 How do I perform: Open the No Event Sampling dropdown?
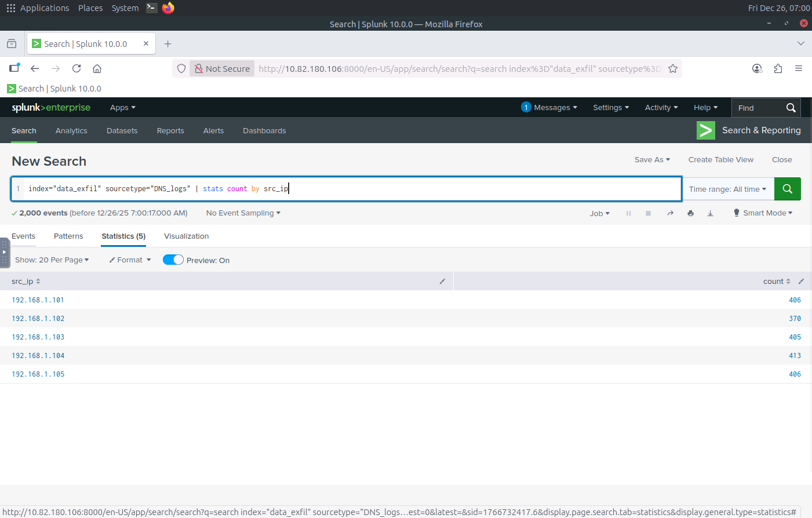[x=243, y=213]
